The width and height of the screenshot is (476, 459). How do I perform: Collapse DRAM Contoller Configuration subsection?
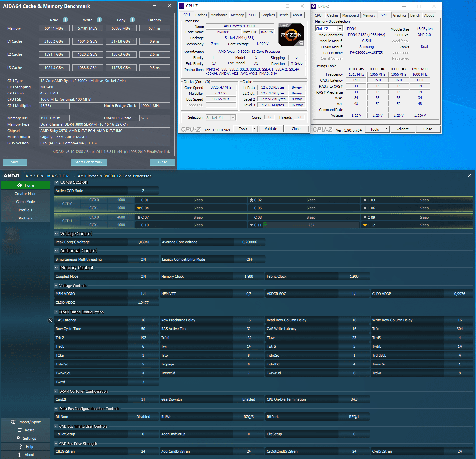(x=56, y=391)
